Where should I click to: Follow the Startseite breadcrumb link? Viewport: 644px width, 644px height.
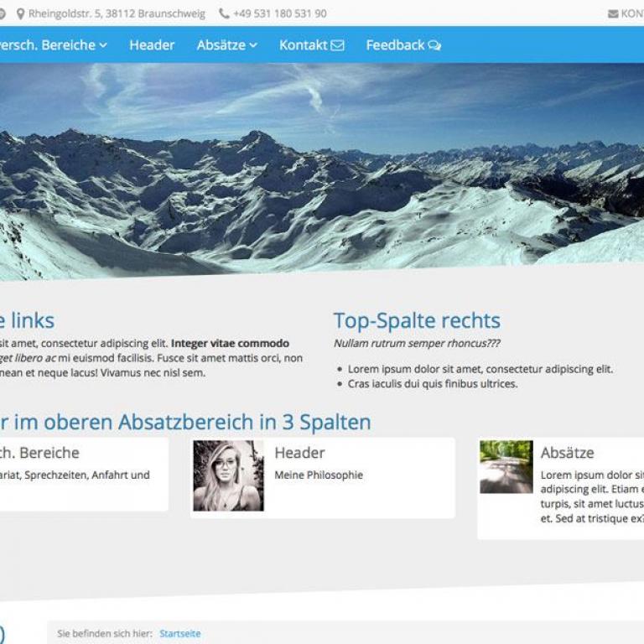point(180,634)
